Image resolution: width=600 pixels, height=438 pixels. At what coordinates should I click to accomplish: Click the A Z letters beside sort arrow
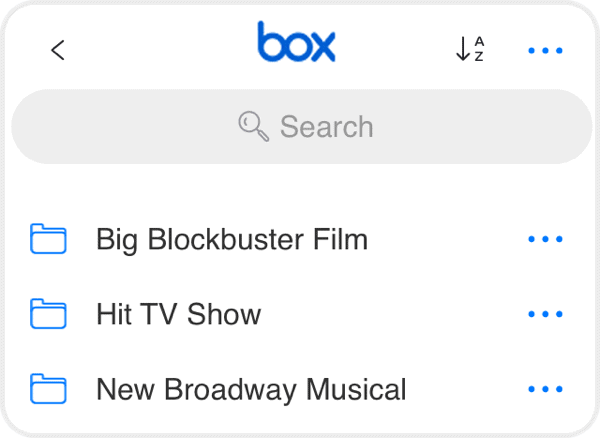click(479, 49)
